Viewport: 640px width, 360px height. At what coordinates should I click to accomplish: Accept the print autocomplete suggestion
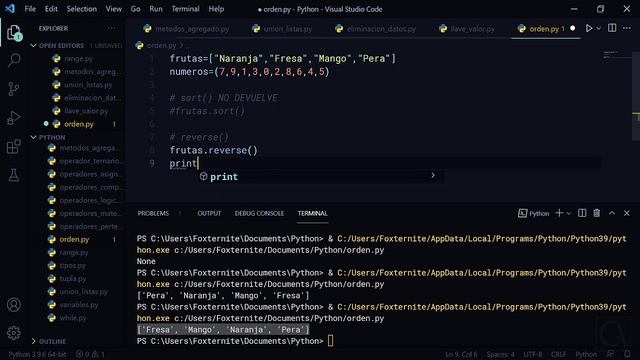tap(320, 176)
